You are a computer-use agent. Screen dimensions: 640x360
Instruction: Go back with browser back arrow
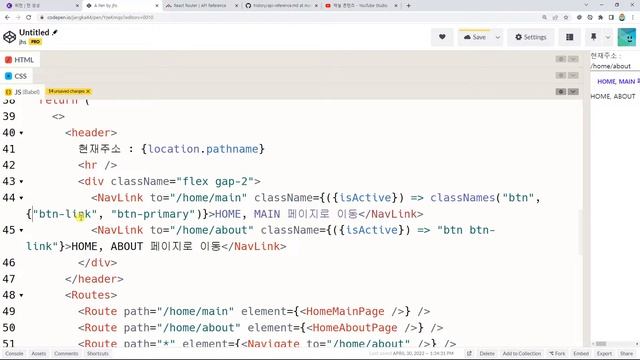click(7, 18)
